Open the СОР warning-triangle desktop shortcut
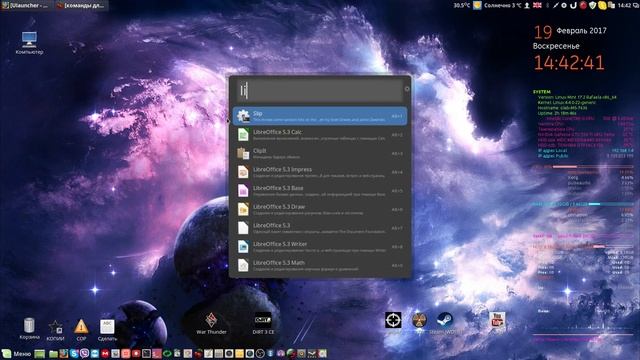 tap(81, 330)
